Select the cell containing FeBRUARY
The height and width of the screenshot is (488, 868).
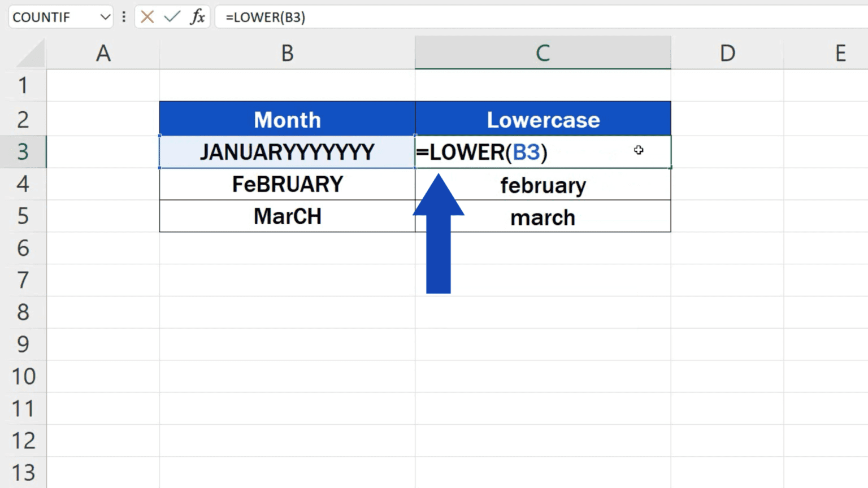pos(287,184)
